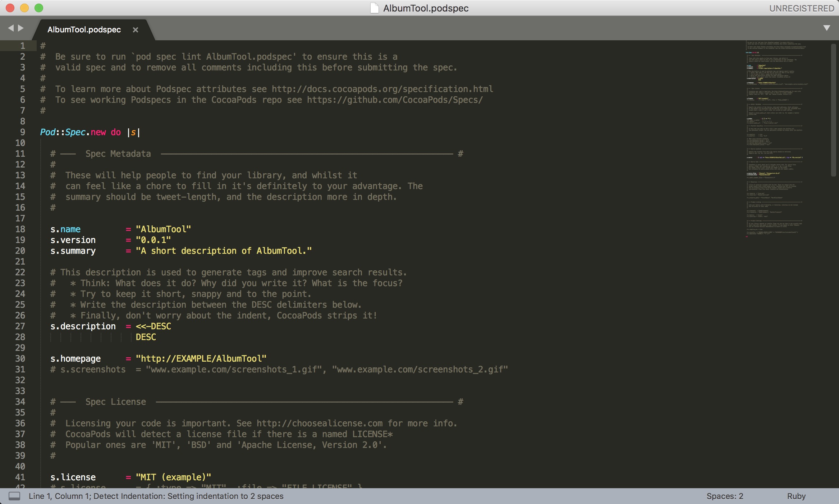Click the back tab navigation arrow
Viewport: 839px width, 504px height.
coord(11,28)
